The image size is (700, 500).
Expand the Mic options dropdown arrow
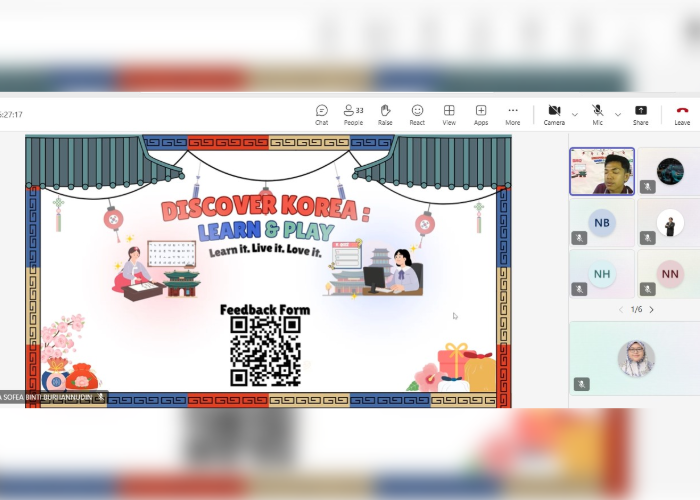pyautogui.click(x=618, y=114)
